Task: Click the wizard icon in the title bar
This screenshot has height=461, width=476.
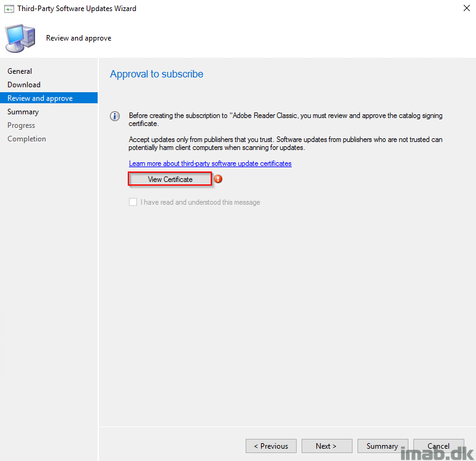Action: 9,9
